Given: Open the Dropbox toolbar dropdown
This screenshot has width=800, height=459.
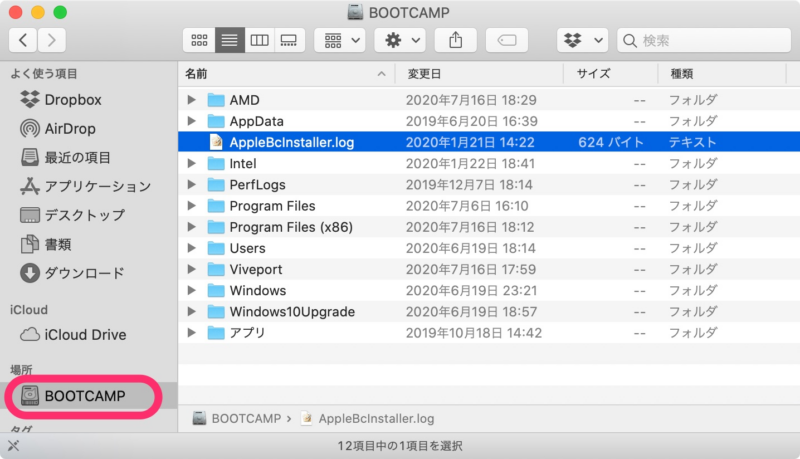Looking at the screenshot, I should click(583, 40).
